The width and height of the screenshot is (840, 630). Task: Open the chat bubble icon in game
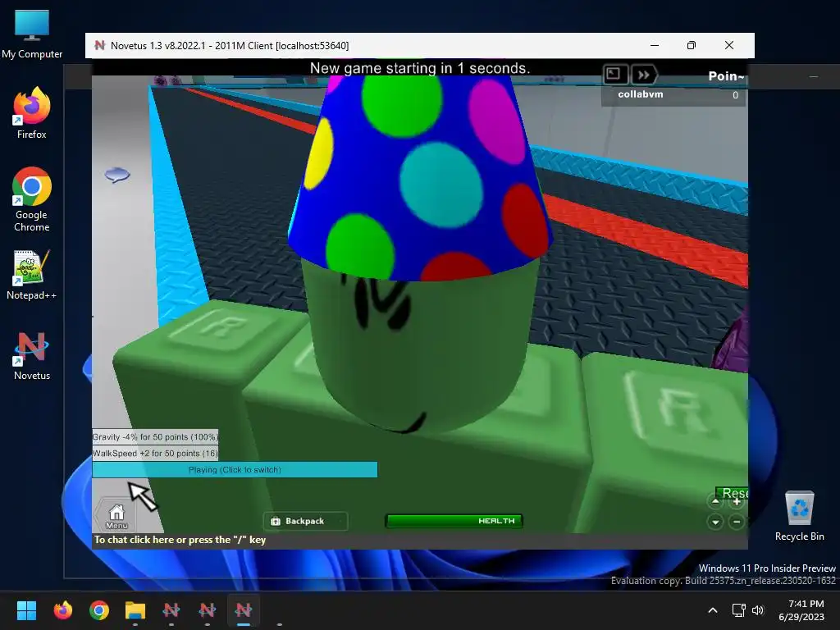117,175
